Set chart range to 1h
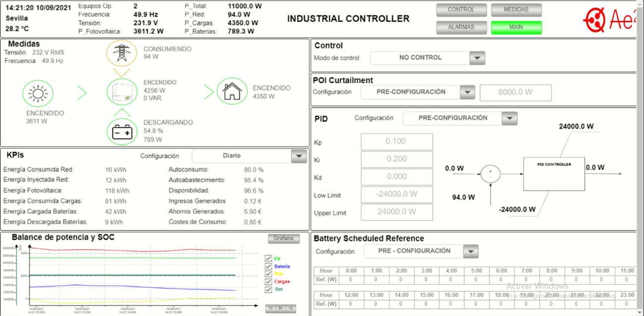Screen dimensions: 644x316 pyautogui.click(x=271, y=309)
